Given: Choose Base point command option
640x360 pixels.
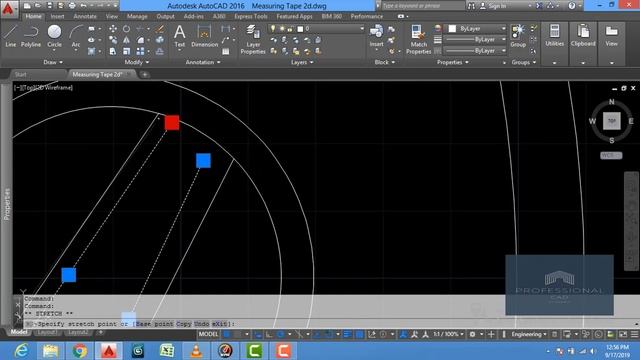Looking at the screenshot, I should pyautogui.click(x=154, y=324).
